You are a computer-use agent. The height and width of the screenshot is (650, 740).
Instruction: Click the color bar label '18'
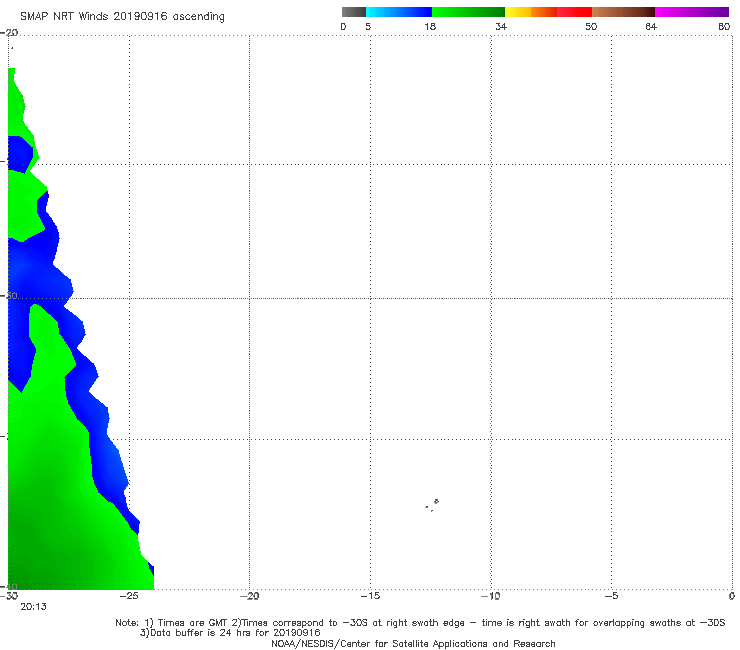pos(430,27)
